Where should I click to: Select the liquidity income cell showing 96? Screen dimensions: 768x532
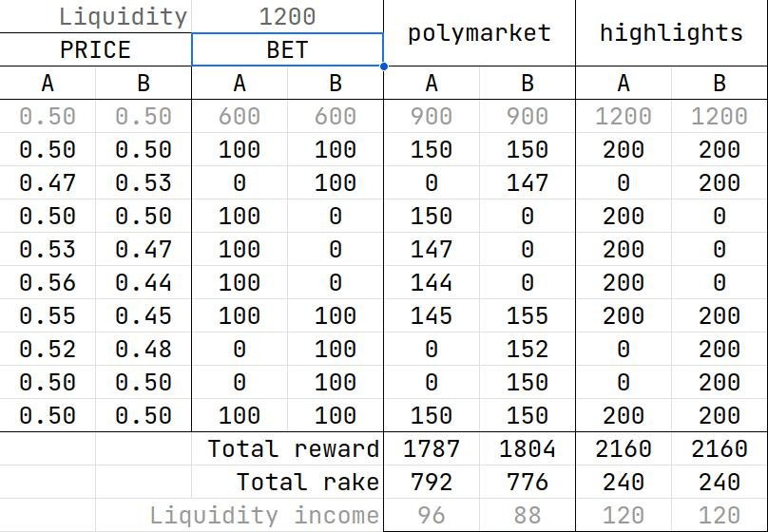pos(431,515)
